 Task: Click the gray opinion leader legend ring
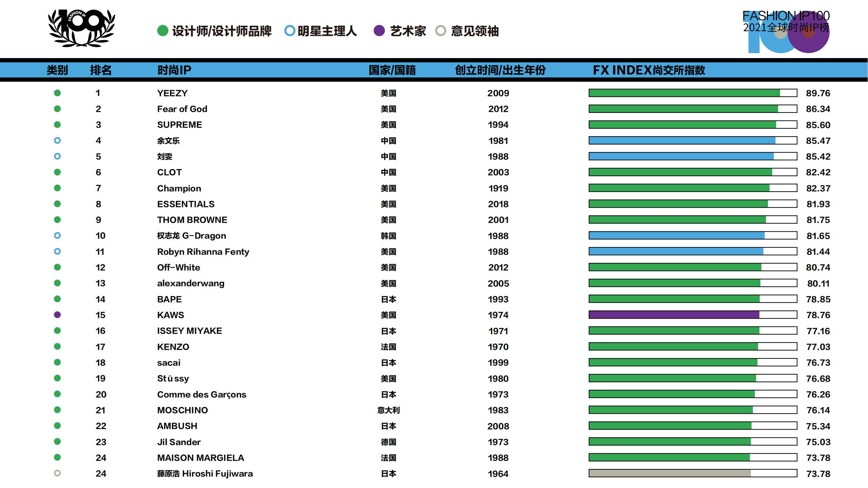(441, 31)
